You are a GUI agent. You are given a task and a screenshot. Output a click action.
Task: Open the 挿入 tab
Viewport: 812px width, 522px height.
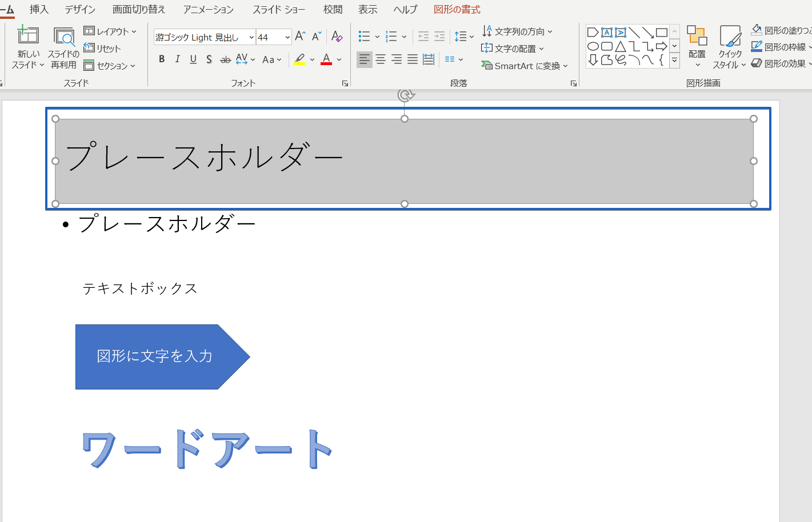(39, 9)
